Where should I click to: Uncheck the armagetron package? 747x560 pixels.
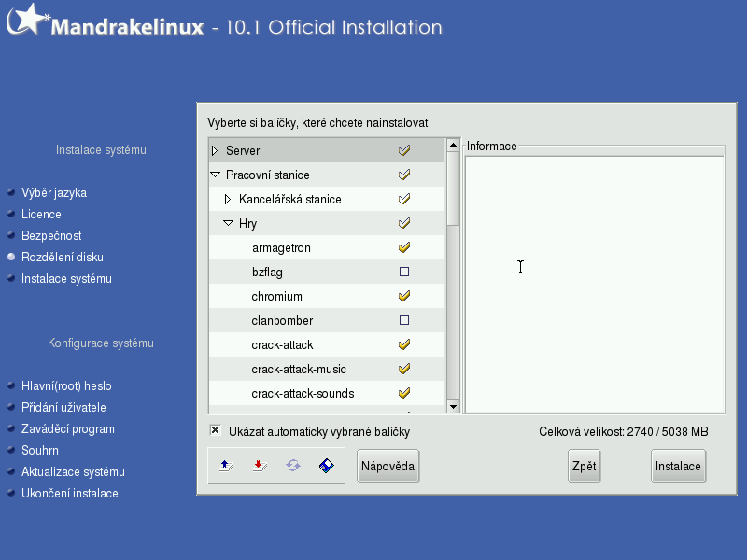click(404, 247)
